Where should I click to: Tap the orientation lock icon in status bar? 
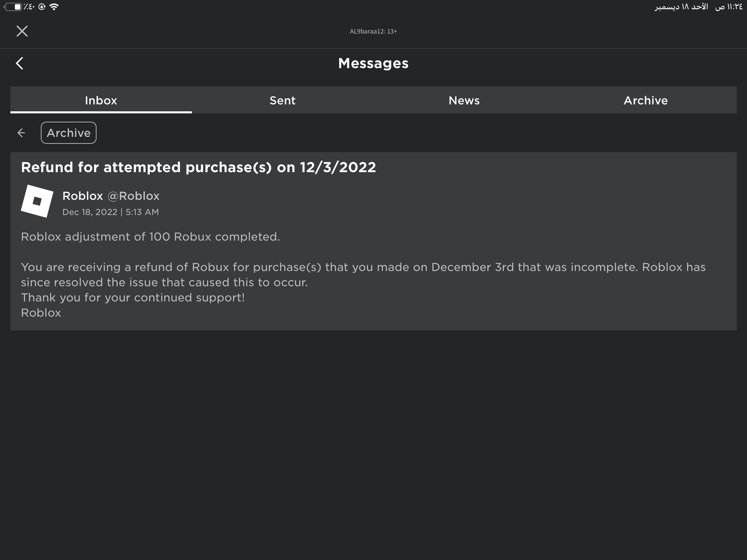(41, 6)
